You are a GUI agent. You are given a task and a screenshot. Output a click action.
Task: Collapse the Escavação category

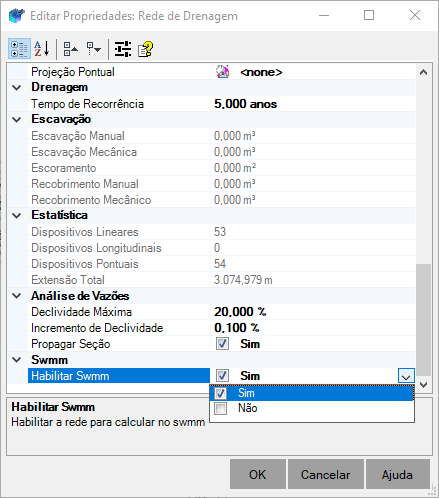click(x=17, y=120)
